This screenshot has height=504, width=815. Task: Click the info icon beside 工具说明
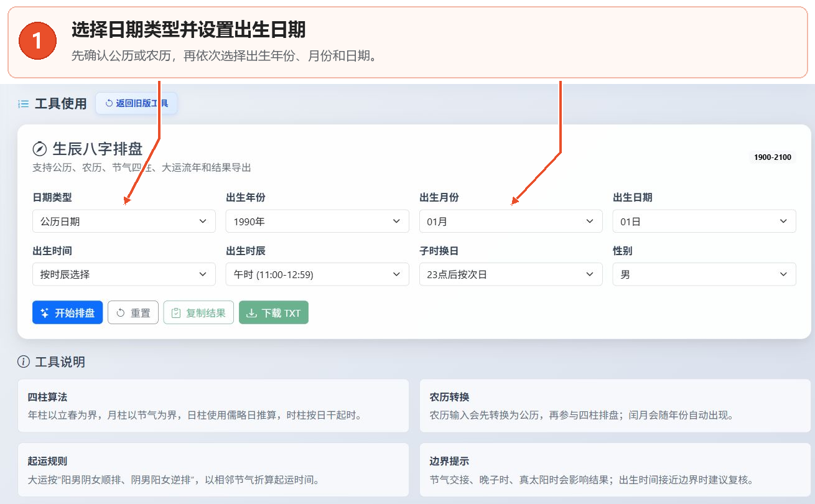pyautogui.click(x=24, y=362)
